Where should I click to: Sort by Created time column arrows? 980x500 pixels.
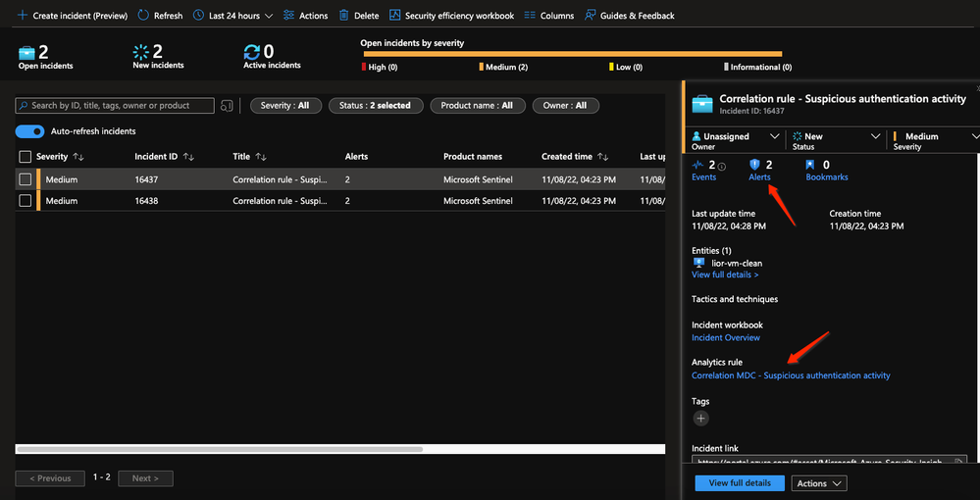[x=602, y=157]
